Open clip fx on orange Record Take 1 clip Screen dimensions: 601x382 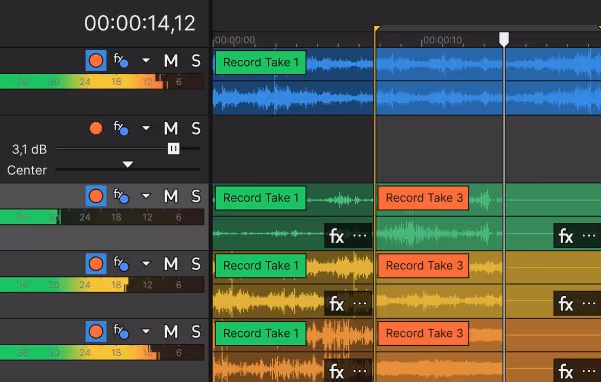337,371
